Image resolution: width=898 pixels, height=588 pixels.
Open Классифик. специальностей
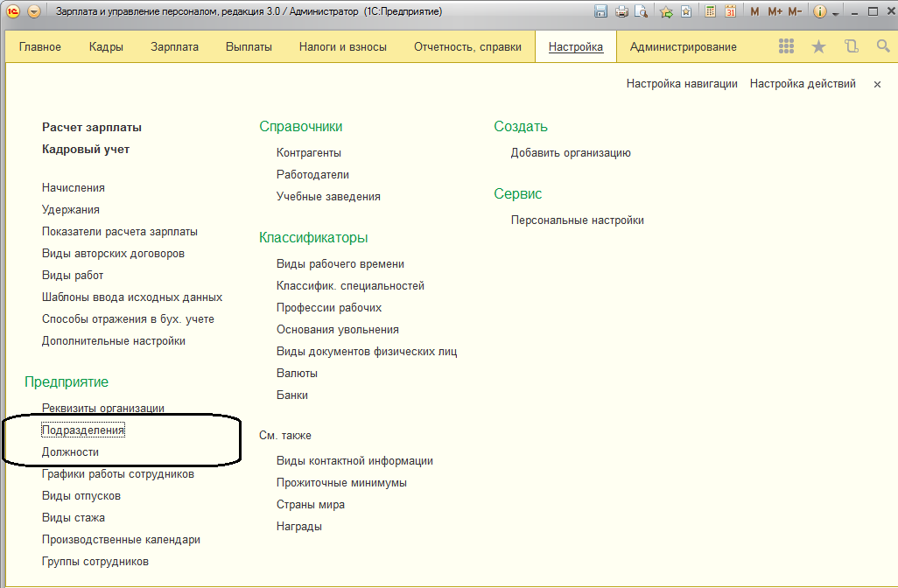[x=350, y=286]
